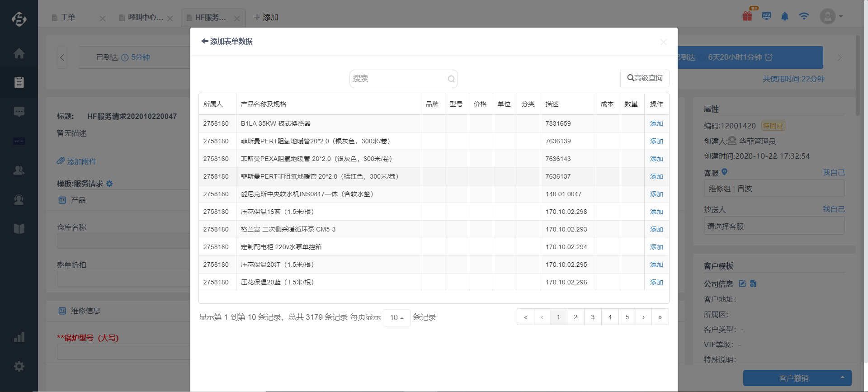
Task: Open the records-per-page dropdown
Action: [396, 317]
